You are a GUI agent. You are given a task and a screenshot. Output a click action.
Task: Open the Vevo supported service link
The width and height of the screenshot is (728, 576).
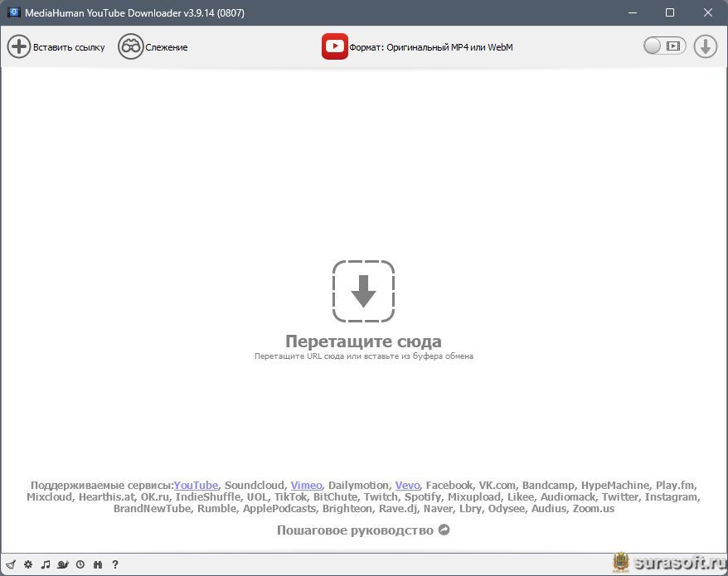(x=408, y=485)
